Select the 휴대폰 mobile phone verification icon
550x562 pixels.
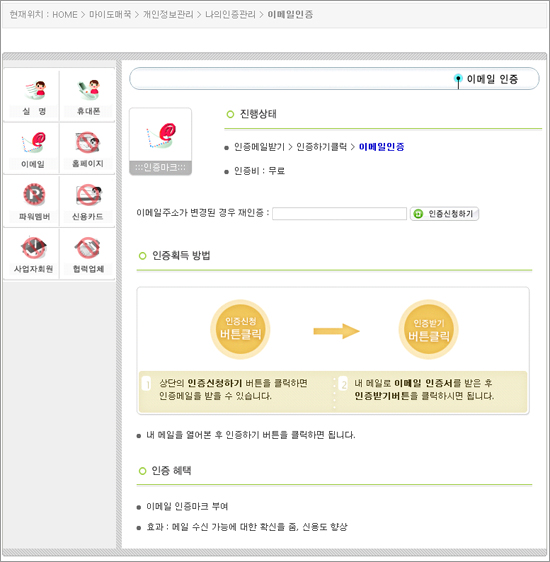[88, 95]
